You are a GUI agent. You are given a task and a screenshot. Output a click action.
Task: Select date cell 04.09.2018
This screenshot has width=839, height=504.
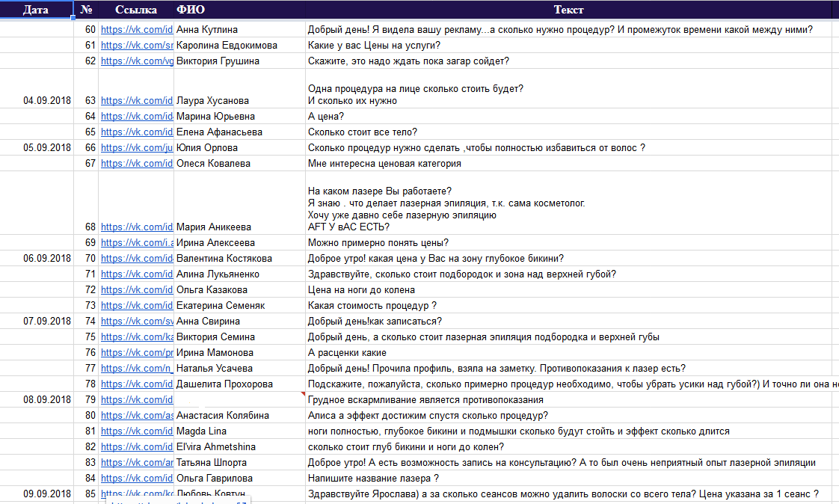(37, 88)
